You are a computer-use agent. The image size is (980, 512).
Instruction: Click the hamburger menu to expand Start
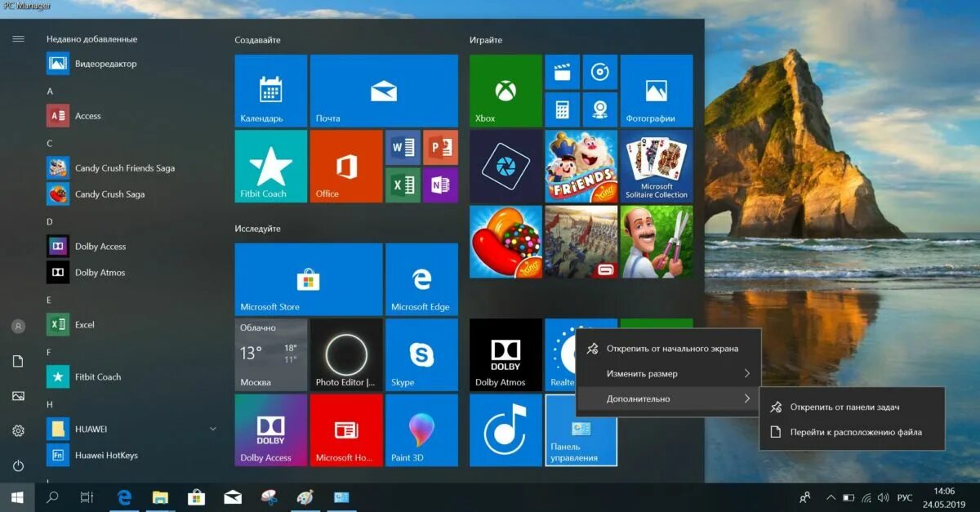(x=18, y=38)
